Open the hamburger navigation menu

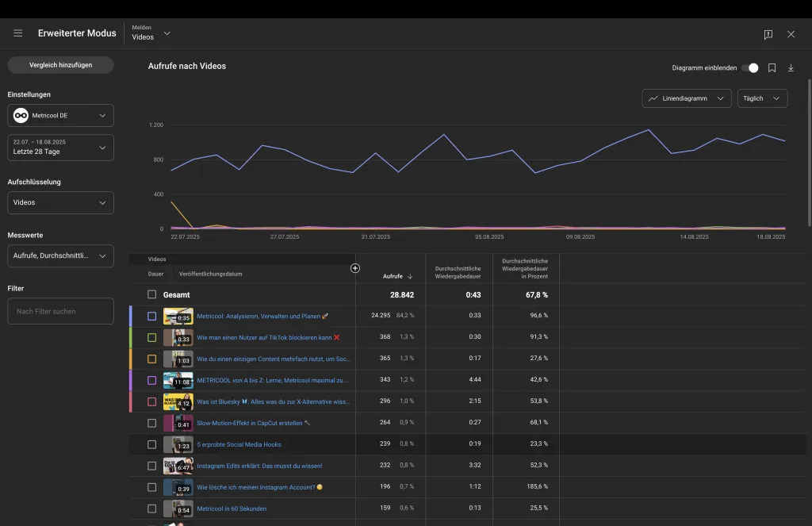coord(17,33)
